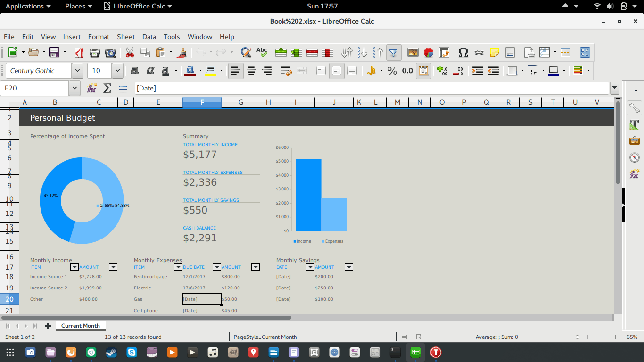Open the filter dropdown for DUE DATE column
This screenshot has height=362, width=644.
coord(217,267)
